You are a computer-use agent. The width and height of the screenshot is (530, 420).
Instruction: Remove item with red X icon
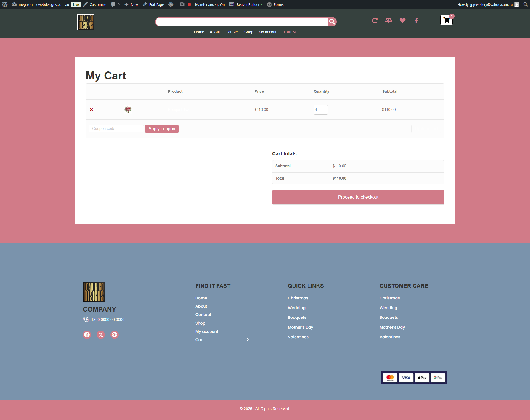click(x=91, y=110)
